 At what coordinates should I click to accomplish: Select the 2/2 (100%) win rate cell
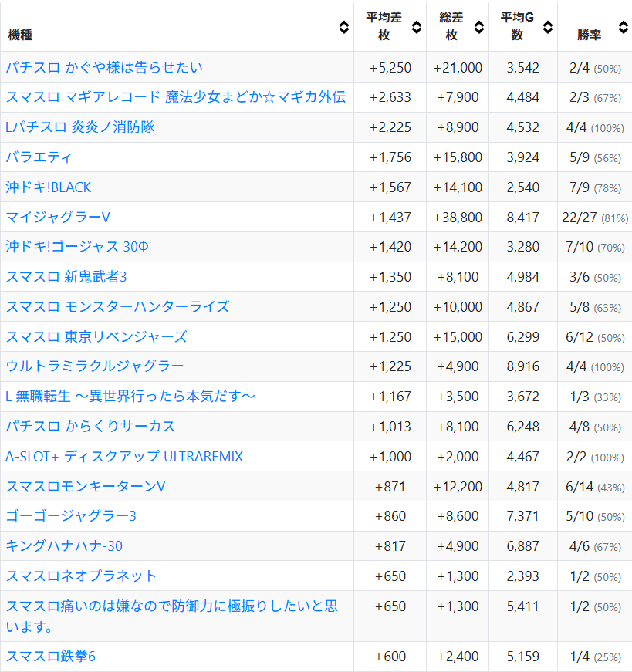[595, 457]
